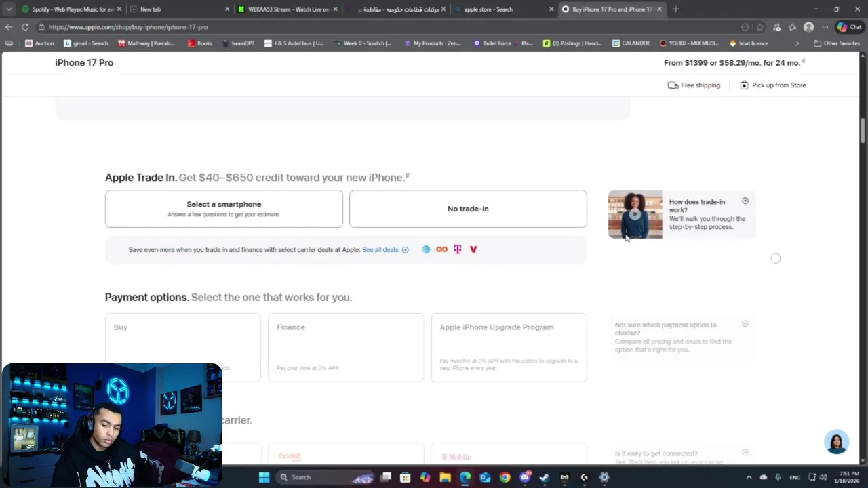Open the Mathway Precalculus bookmark
Image resolution: width=868 pixels, height=488 pixels.
tap(146, 43)
